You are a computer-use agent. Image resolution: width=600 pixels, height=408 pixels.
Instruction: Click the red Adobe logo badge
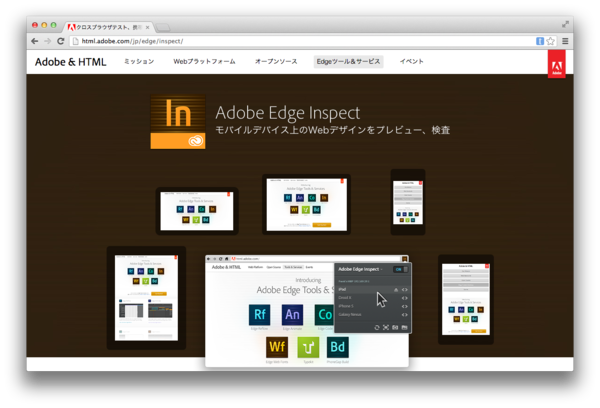point(556,65)
